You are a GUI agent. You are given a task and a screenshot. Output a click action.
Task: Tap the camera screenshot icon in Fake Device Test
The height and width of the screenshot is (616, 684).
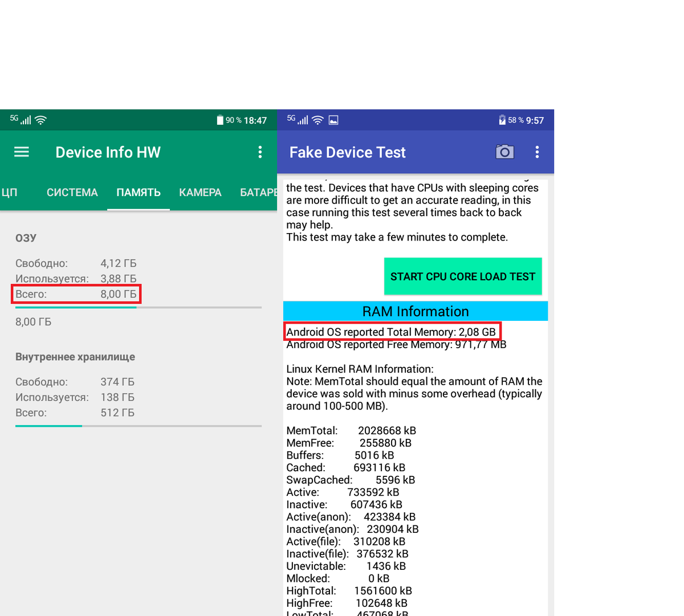pyautogui.click(x=504, y=152)
